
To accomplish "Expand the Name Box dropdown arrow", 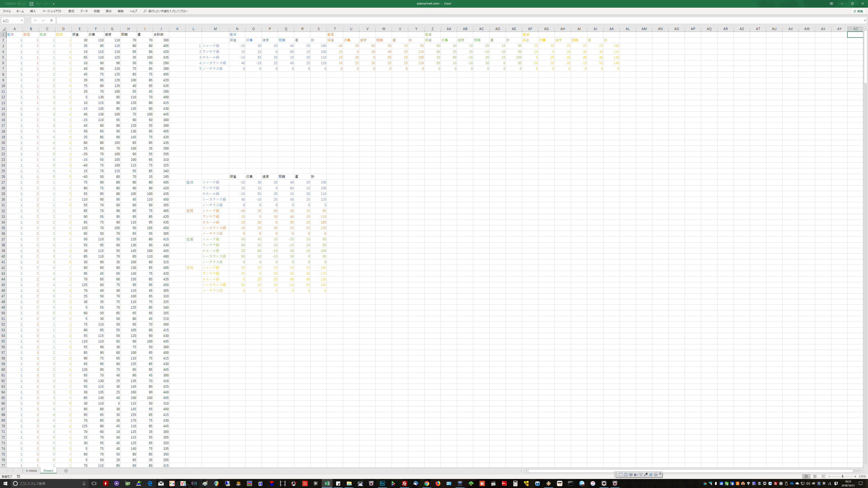I will pyautogui.click(x=21, y=21).
